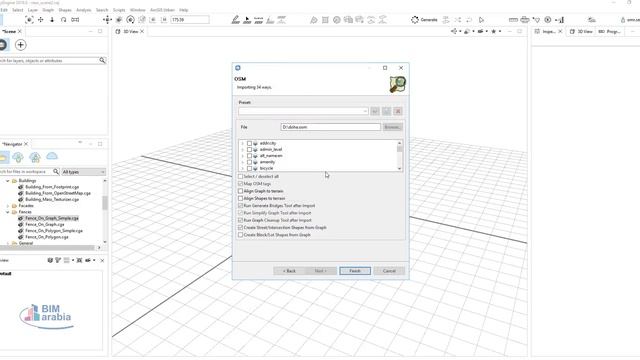Click the Generate models button in toolbar
Screen dimensions: 640x360
pyautogui.click(x=424, y=20)
